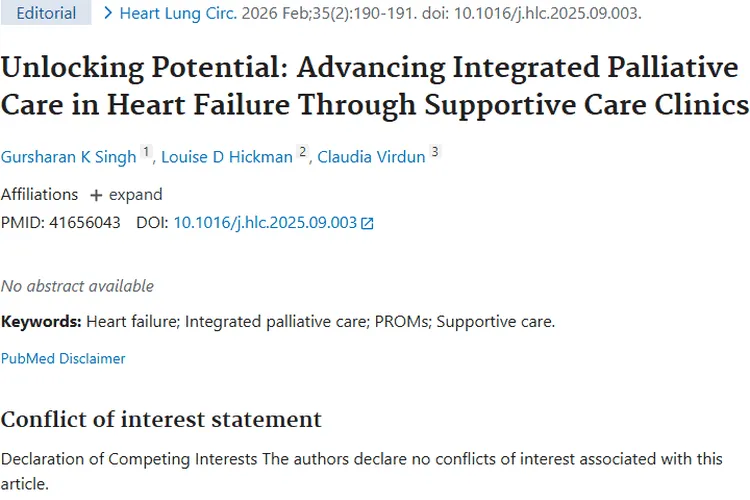Image resolution: width=750 pixels, height=500 pixels.
Task: Click affiliation superscript 3 after Virdun
Action: click(x=434, y=152)
